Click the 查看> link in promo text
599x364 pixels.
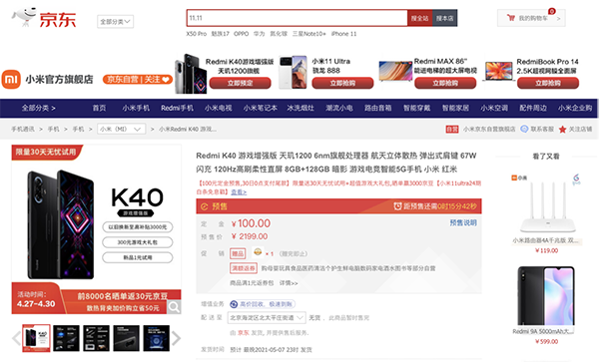(x=239, y=191)
